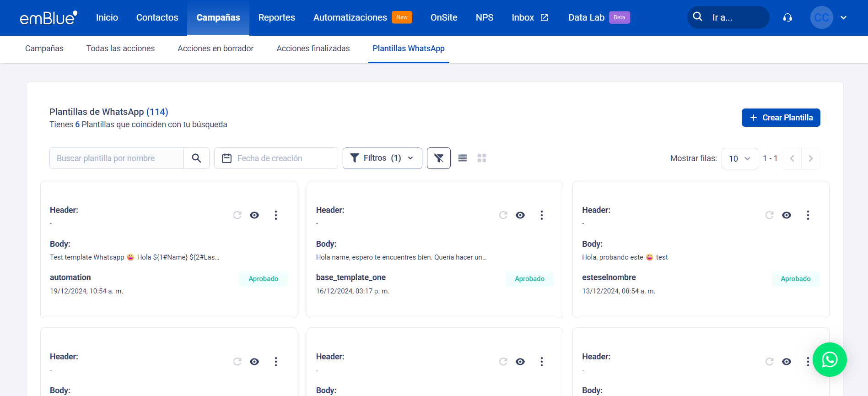Go to the Reportes menu
The height and width of the screenshot is (396, 868).
(x=276, y=18)
